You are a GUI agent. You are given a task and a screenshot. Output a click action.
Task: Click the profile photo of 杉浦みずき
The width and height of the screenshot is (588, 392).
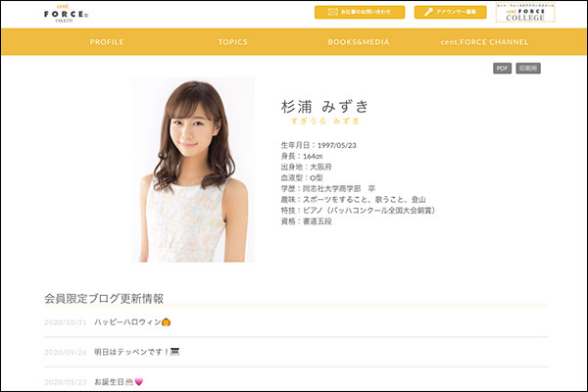[x=192, y=170]
